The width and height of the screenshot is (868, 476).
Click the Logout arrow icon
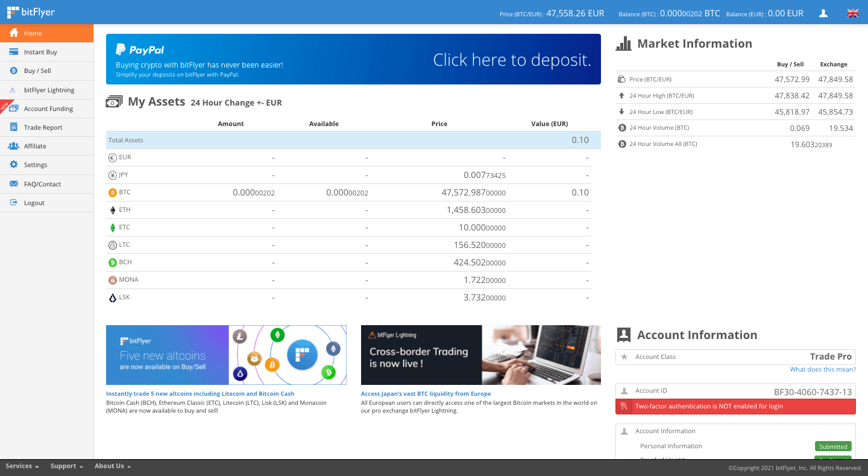(x=13, y=203)
